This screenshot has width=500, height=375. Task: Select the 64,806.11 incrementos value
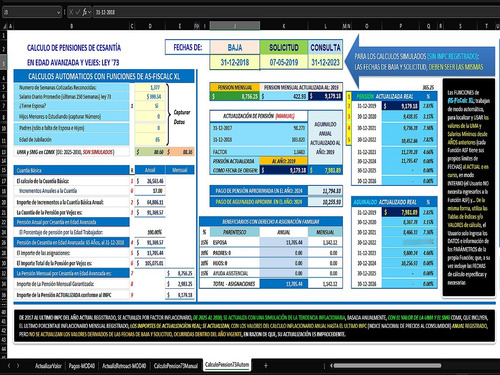coord(150,202)
